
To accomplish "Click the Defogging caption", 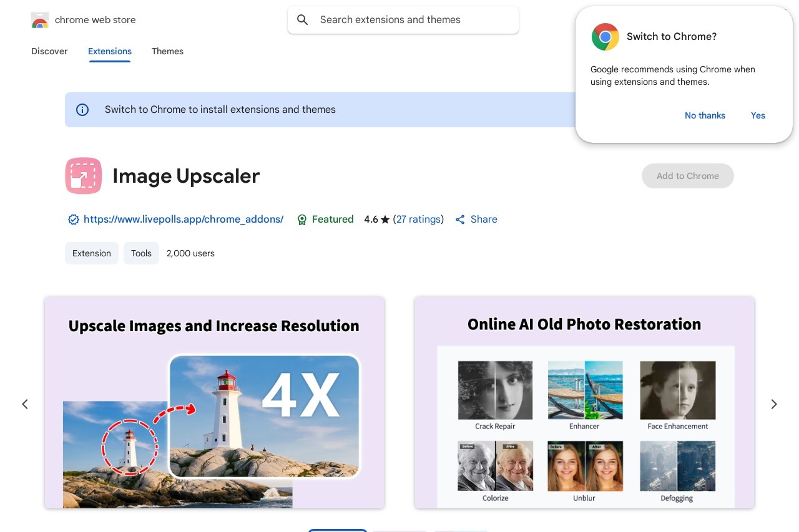I will point(677,498).
